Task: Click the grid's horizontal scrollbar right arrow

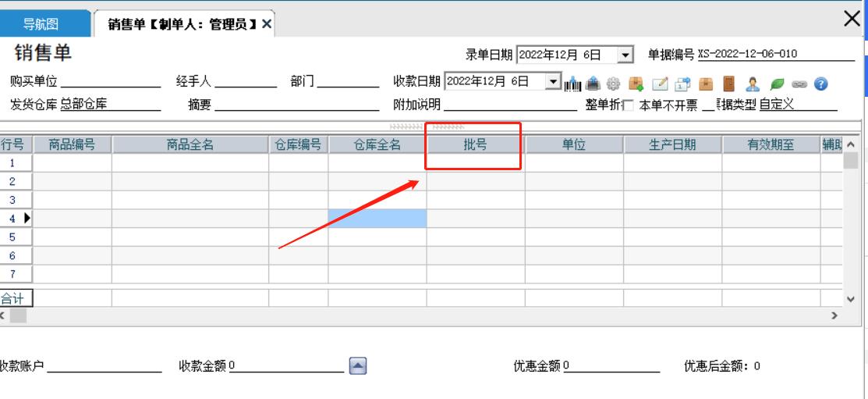Action: (834, 315)
